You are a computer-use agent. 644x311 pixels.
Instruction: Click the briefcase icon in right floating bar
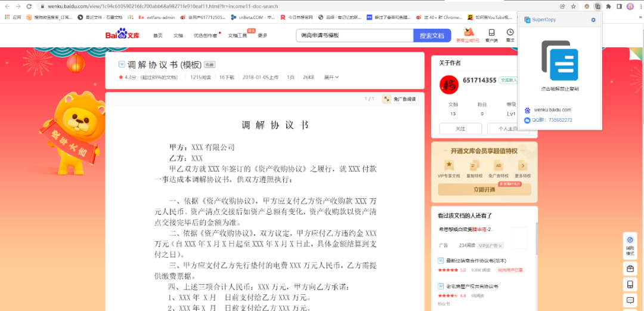(630, 269)
